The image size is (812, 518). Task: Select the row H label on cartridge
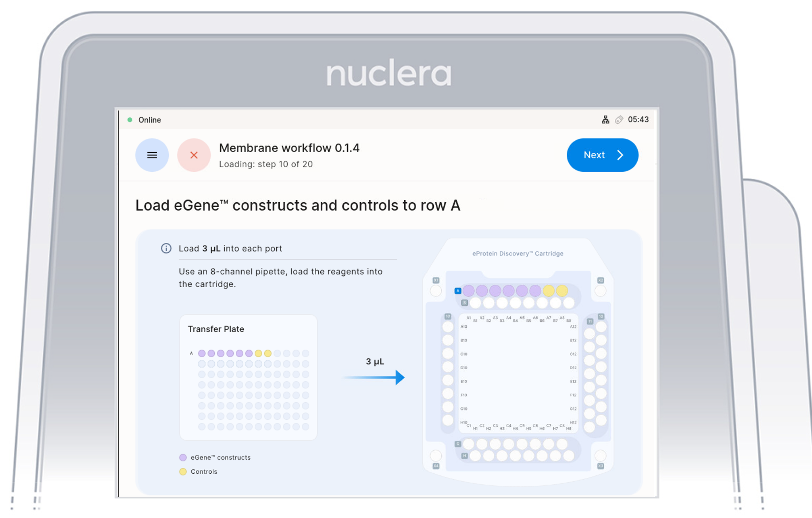(x=464, y=456)
